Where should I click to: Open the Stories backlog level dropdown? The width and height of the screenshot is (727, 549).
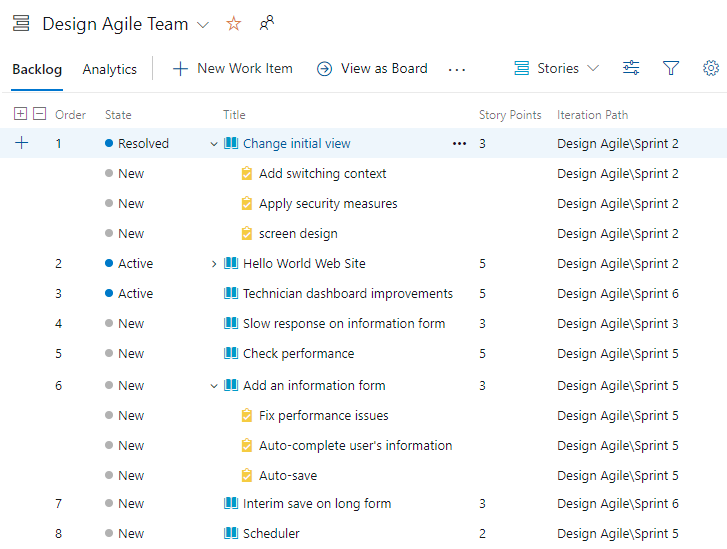click(x=556, y=69)
